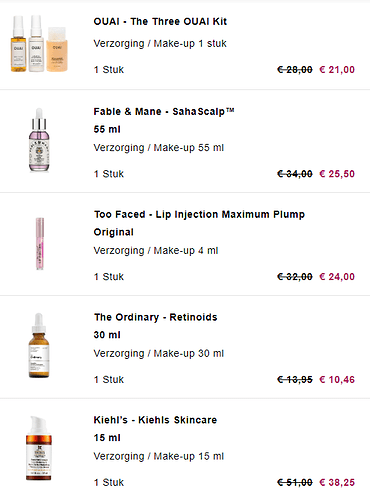
Task: Click the struck-through € 51,00 price
Action: tap(295, 482)
